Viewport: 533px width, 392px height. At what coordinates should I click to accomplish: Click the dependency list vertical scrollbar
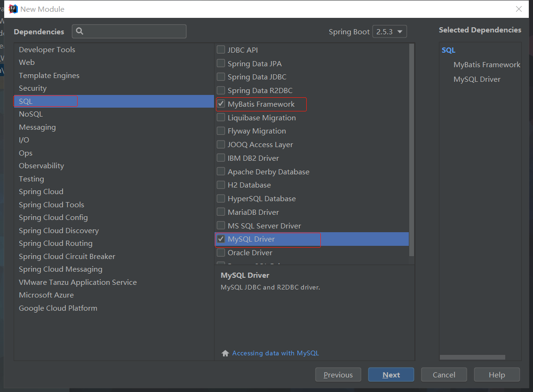(x=412, y=150)
